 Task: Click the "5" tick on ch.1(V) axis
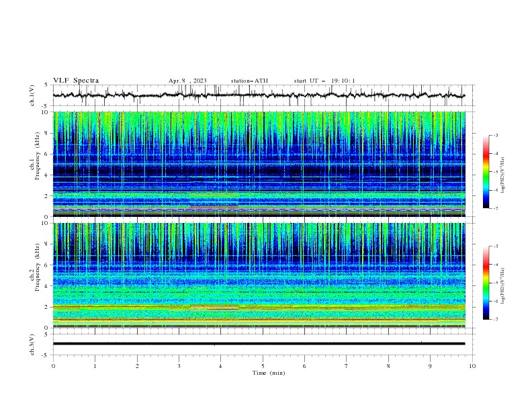point(46,85)
